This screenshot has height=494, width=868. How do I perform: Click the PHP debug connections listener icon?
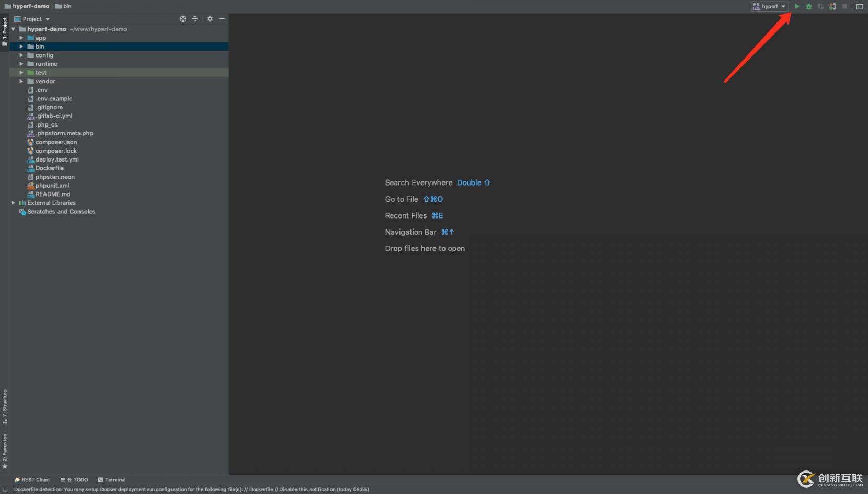pos(832,6)
